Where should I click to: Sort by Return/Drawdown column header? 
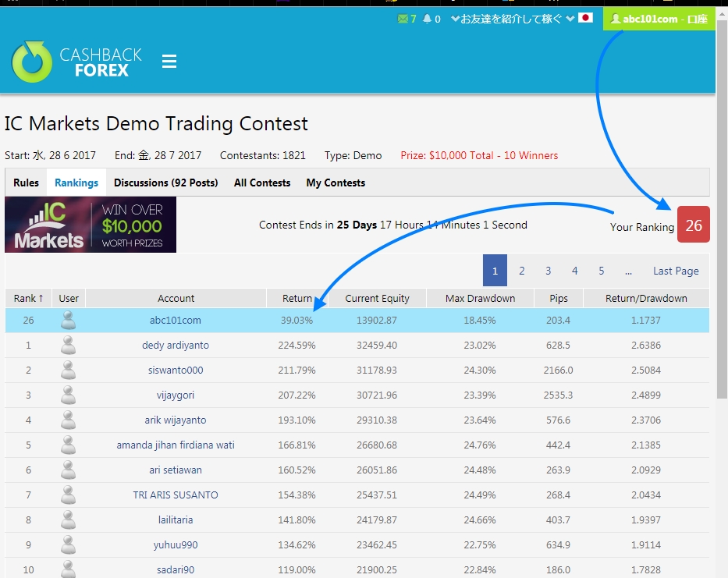(646, 299)
